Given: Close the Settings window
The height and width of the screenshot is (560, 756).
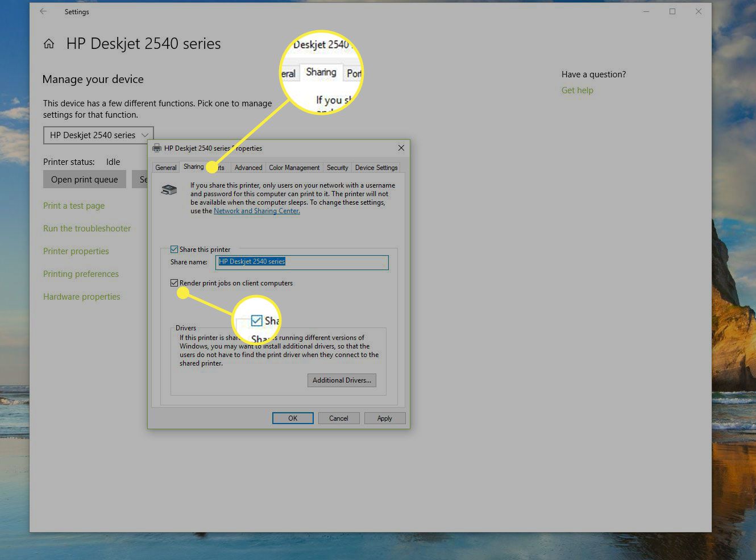Looking at the screenshot, I should (x=699, y=11).
